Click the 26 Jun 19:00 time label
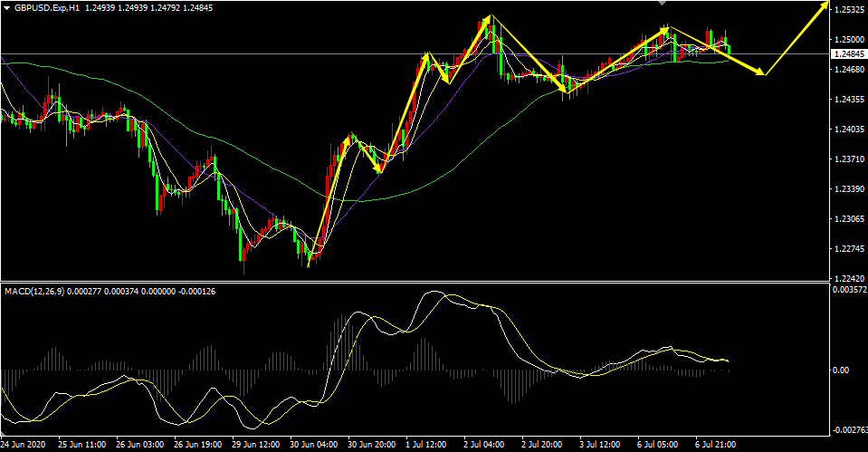 point(197,444)
